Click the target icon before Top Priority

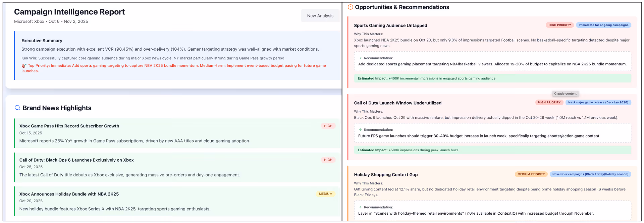(x=24, y=66)
